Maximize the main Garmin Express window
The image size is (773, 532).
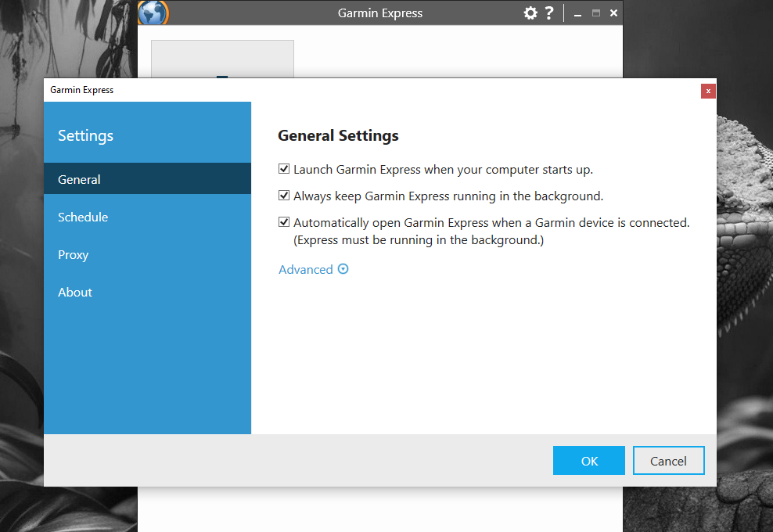(596, 13)
